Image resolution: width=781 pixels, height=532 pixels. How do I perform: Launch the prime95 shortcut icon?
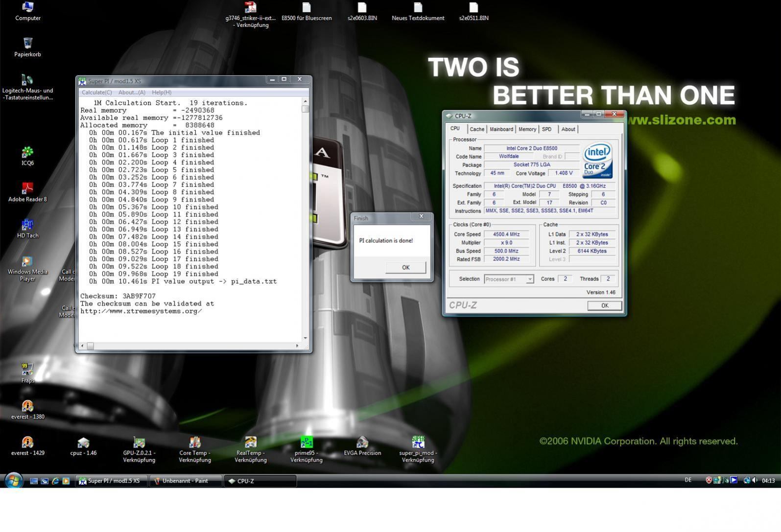point(307,449)
